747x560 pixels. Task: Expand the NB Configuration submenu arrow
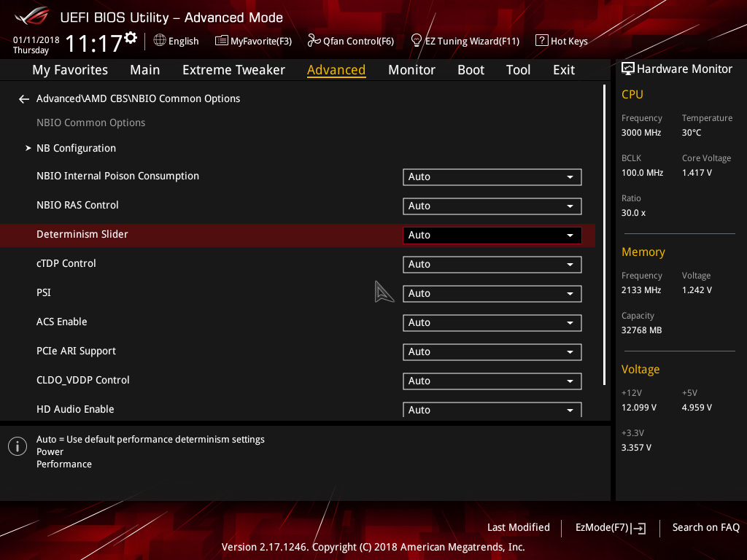(x=28, y=148)
